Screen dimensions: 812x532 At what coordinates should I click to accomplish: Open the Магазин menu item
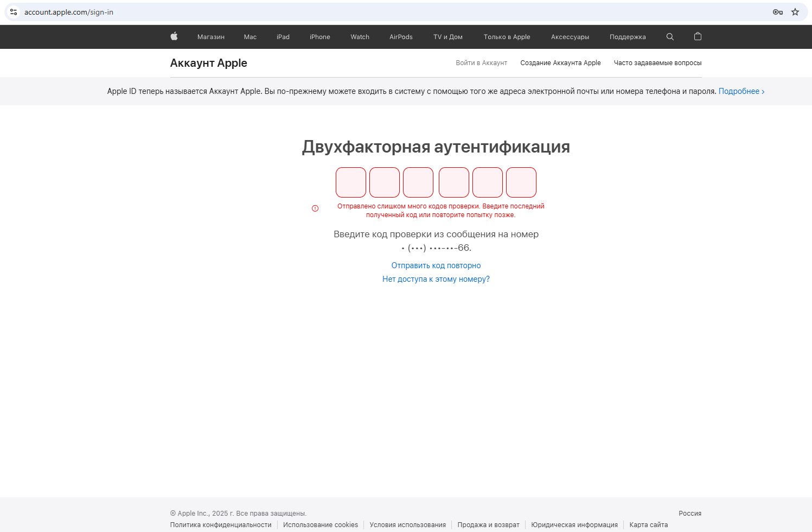(x=211, y=37)
